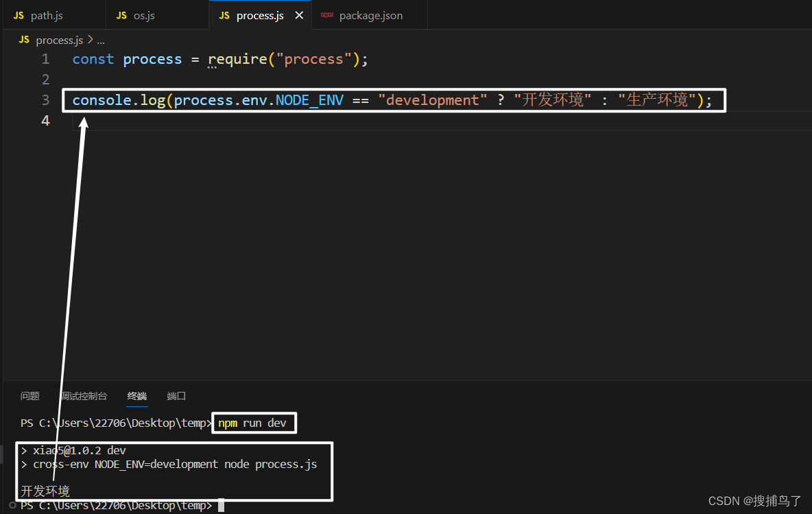
Task: Open the package.json tab
Action: pos(370,16)
